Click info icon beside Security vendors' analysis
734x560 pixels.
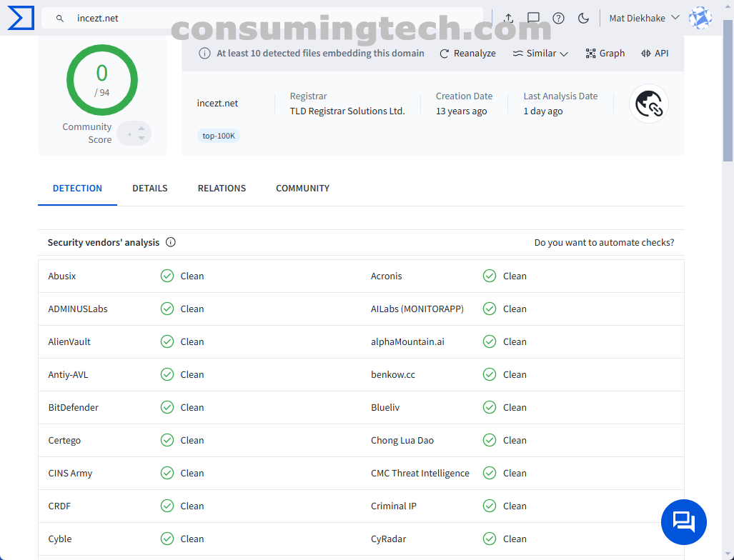point(171,242)
